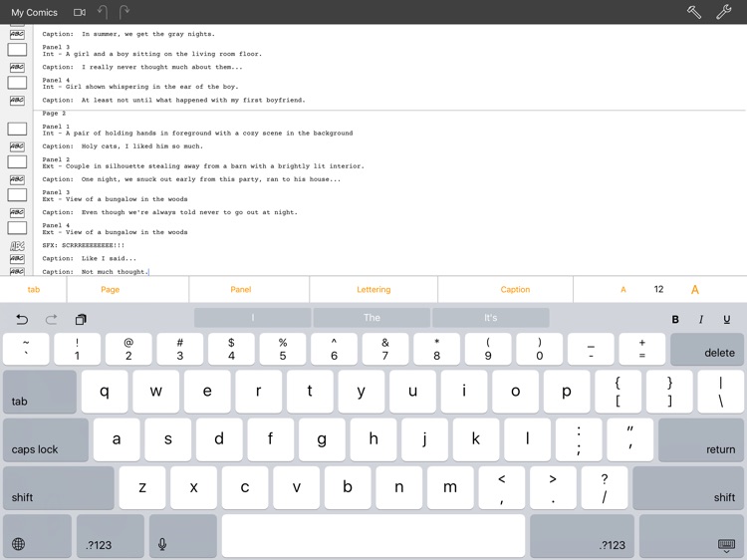The width and height of the screenshot is (747, 560).
Task: Choose the Caption format option
Action: [515, 289]
